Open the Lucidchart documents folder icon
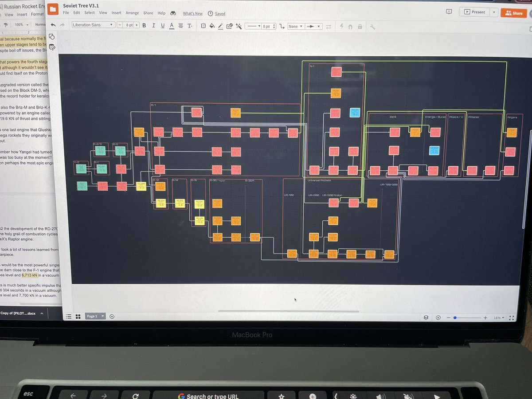Image resolution: width=532 pixels, height=399 pixels. pyautogui.click(x=53, y=9)
